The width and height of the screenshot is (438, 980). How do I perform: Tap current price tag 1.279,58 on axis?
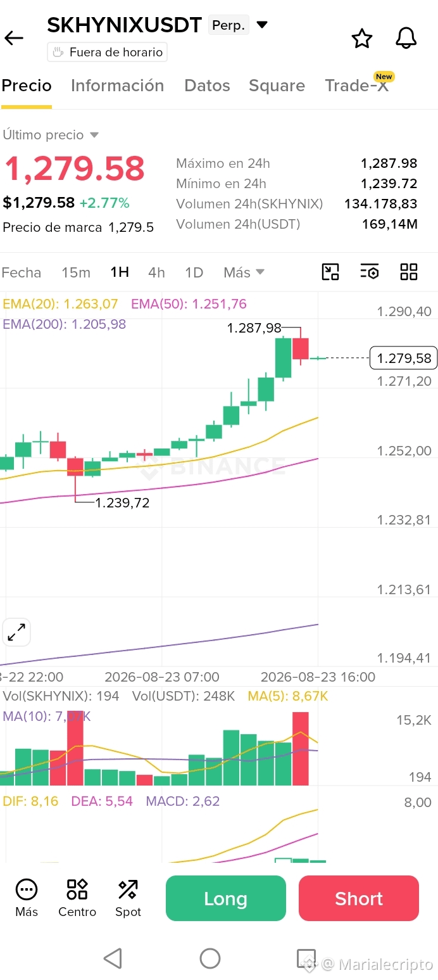(x=404, y=359)
